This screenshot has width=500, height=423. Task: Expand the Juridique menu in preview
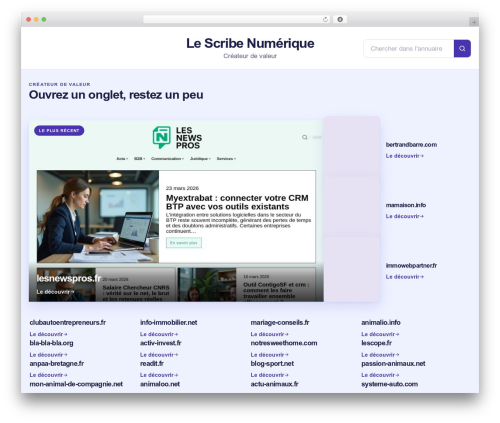[200, 159]
